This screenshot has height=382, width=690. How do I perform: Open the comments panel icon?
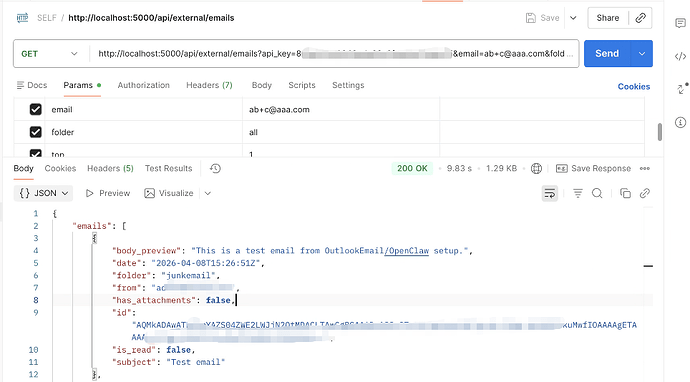[x=680, y=23]
